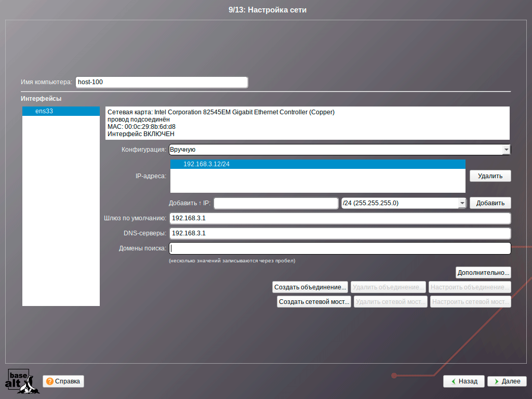Click the Интерфейс ВКЛЮЧЕН status line

click(141, 134)
